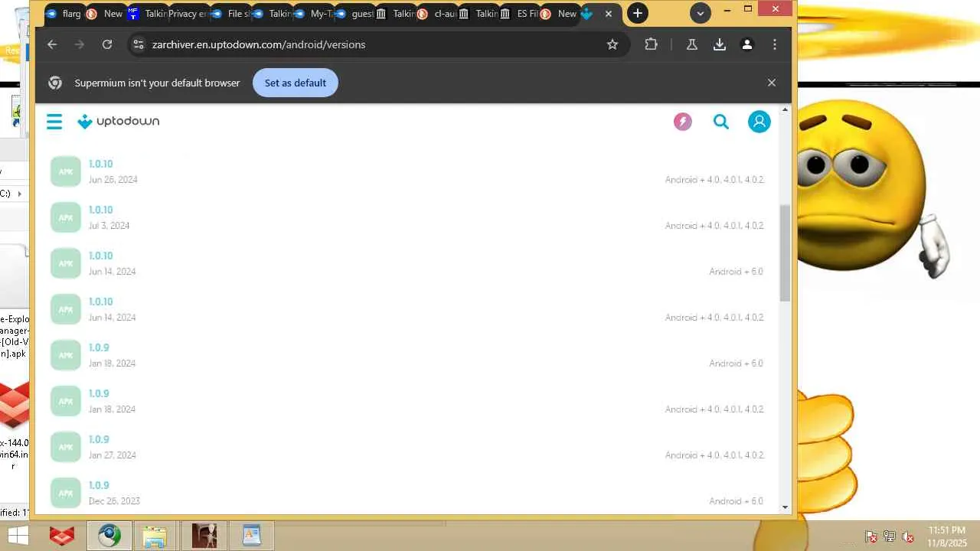This screenshot has height=551, width=980.
Task: Open the flask-shaped Labs icon
Action: pyautogui.click(x=692, y=44)
